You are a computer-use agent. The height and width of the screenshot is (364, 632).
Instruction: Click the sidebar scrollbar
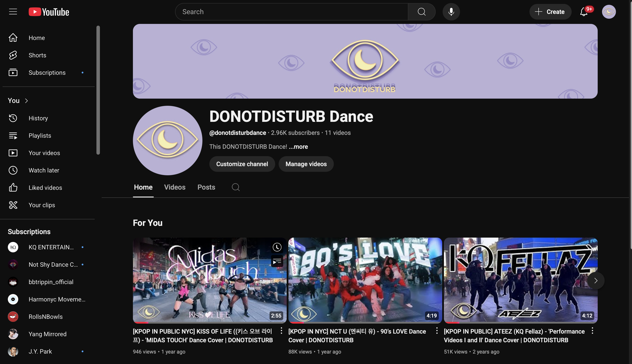[98, 90]
